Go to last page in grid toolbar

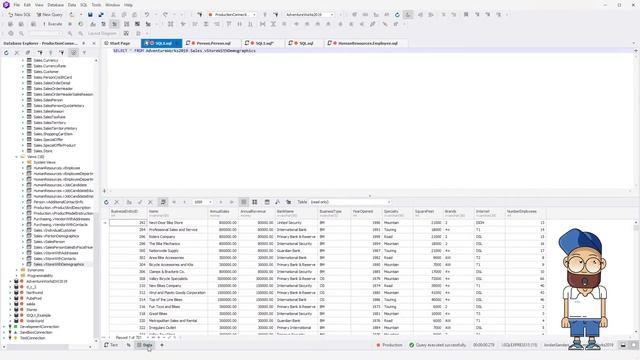[x=231, y=202]
